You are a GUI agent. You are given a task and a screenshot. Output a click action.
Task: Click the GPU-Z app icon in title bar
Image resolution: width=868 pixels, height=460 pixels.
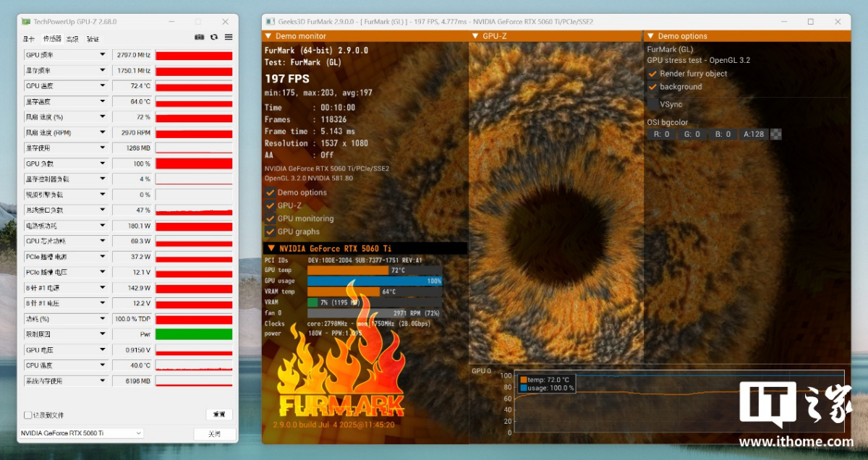click(x=26, y=22)
